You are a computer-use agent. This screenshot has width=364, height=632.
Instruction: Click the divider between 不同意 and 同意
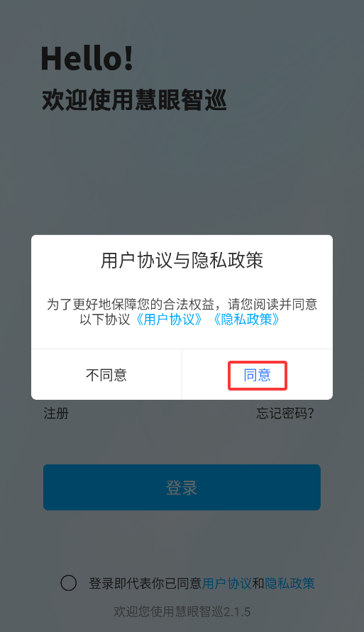click(182, 374)
